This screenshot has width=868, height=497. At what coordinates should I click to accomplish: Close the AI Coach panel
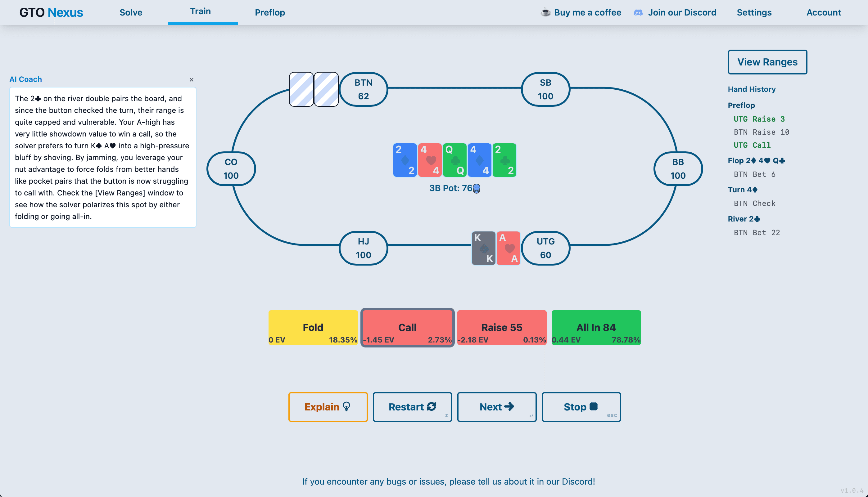[x=191, y=79]
